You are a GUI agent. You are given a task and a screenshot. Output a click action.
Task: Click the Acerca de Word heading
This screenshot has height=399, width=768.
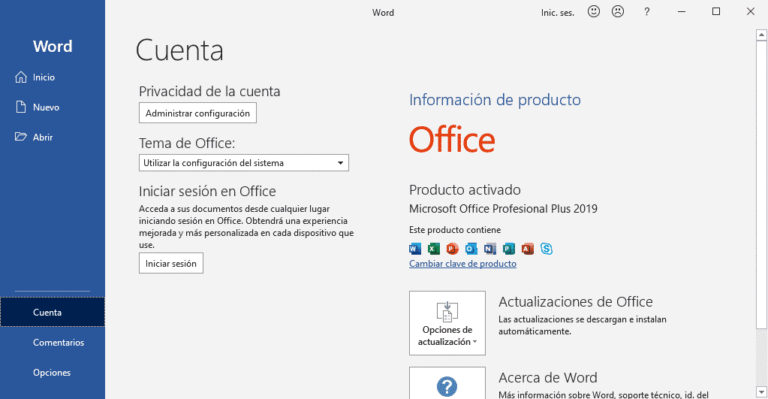(x=548, y=378)
